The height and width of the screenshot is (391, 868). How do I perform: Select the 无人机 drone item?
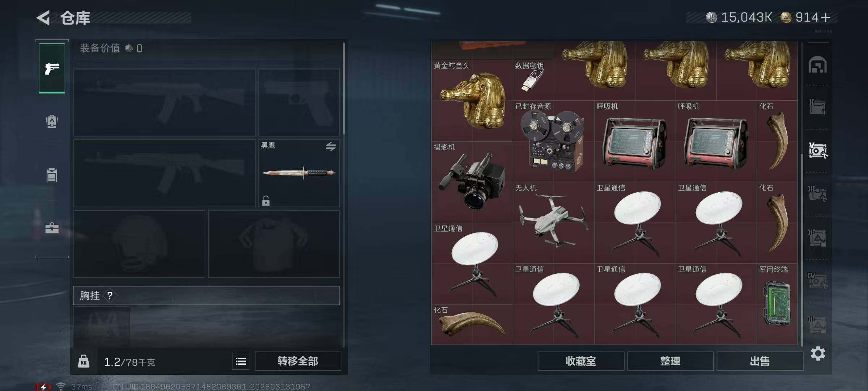[553, 222]
